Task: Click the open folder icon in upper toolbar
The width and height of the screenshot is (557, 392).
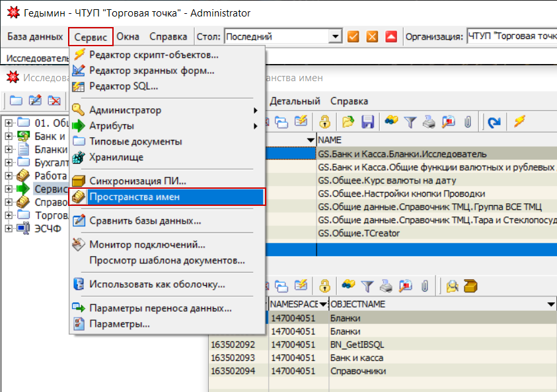Action: point(348,121)
